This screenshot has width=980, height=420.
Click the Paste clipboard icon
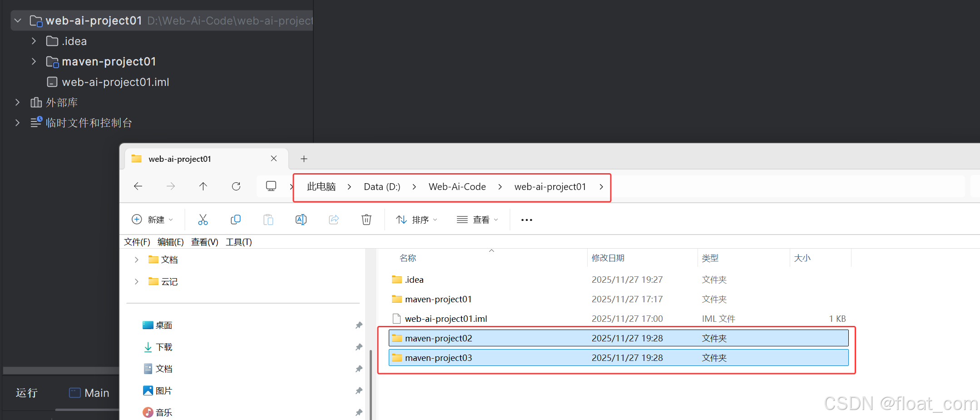tap(268, 220)
